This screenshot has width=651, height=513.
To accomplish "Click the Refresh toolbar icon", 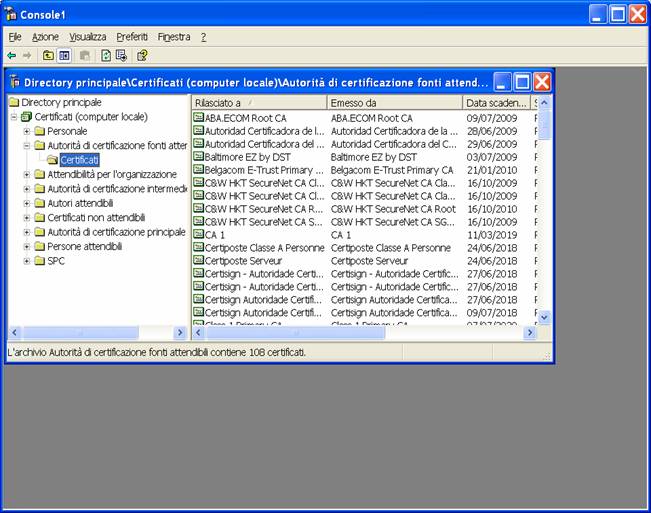I will pyautogui.click(x=106, y=55).
